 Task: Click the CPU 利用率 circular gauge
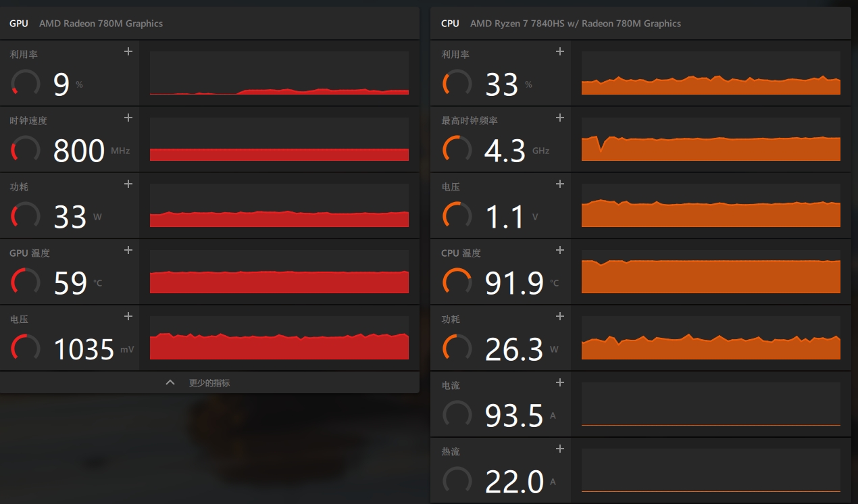(x=457, y=83)
